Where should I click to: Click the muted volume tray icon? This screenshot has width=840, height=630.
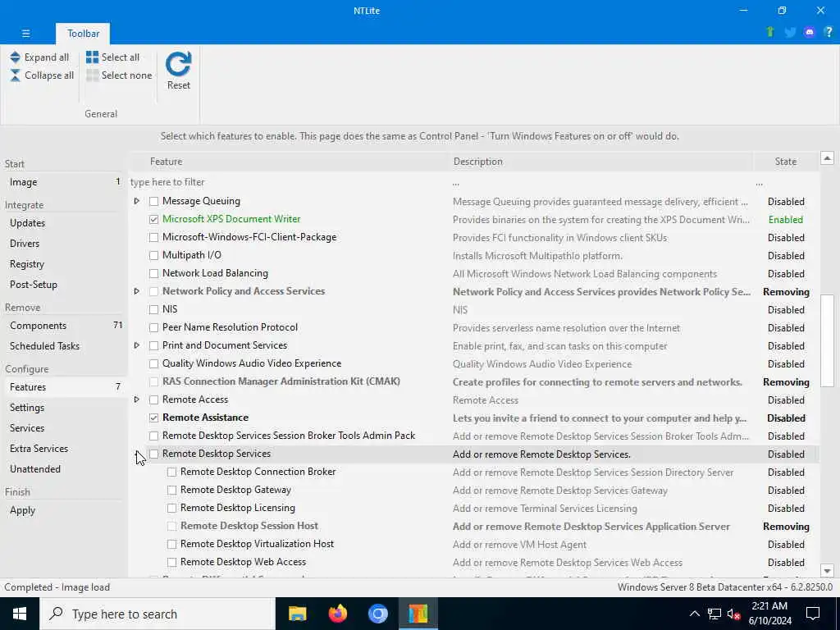(734, 614)
